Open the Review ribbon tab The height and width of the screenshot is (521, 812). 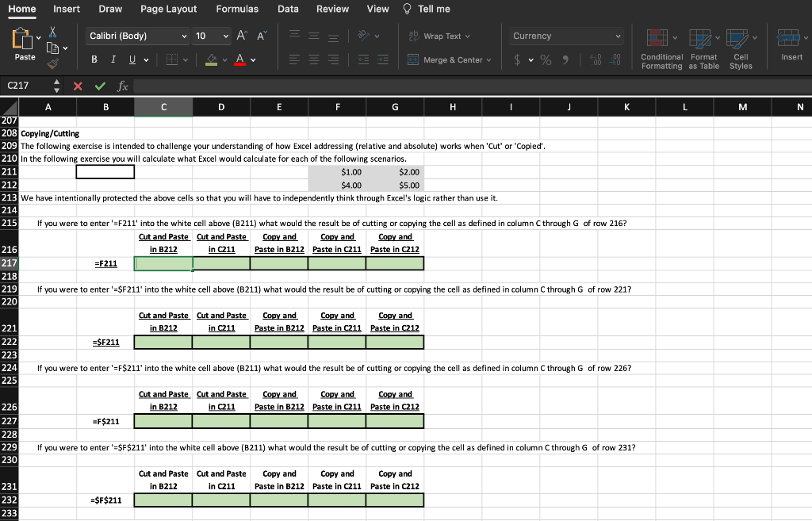tap(332, 10)
